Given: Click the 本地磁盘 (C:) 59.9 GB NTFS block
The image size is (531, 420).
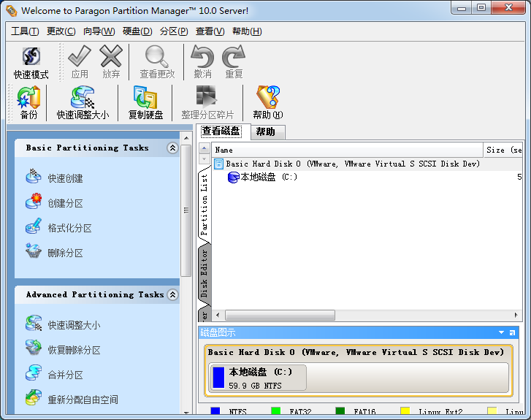Looking at the screenshot, I should pos(258,378).
